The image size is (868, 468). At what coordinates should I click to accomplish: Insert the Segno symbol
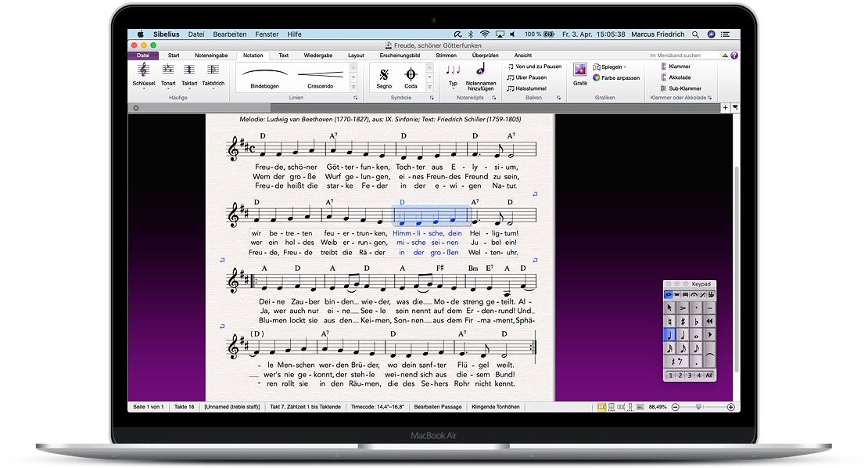pos(384,77)
